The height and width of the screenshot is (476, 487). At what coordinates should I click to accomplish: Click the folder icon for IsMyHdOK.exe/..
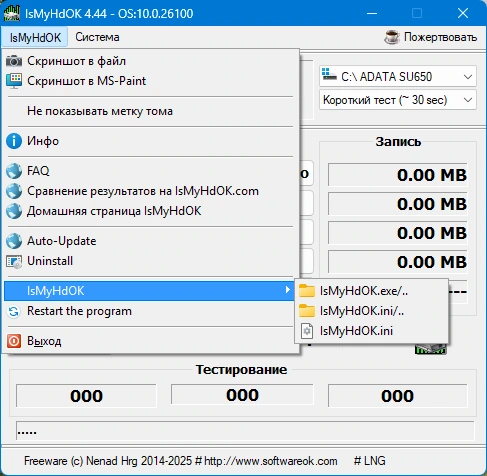coord(307,291)
